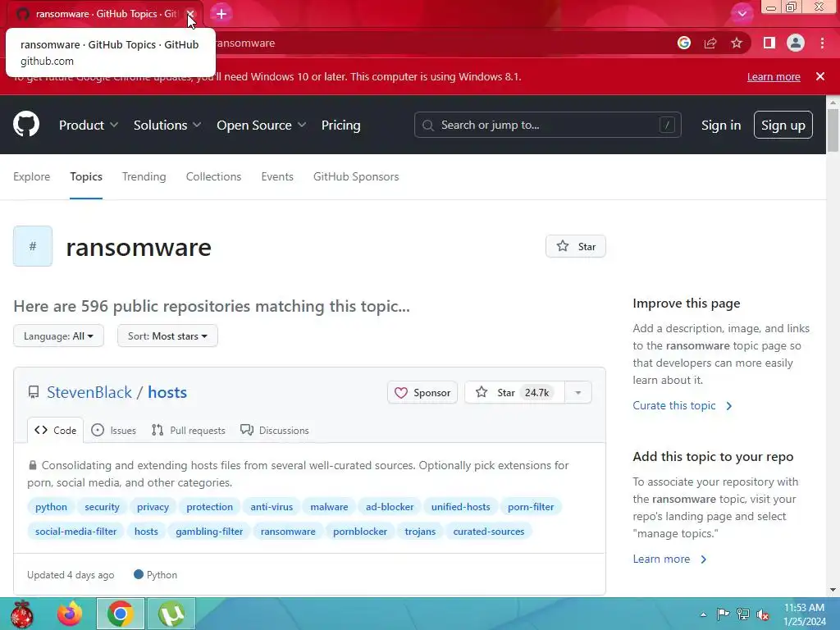
Task: Open Learn more link in update warning
Action: pos(774,76)
